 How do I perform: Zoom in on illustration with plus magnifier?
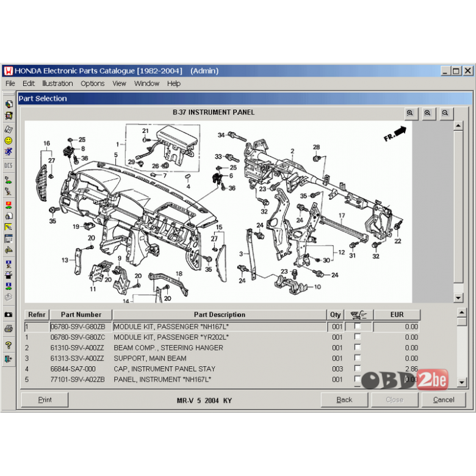click(411, 114)
